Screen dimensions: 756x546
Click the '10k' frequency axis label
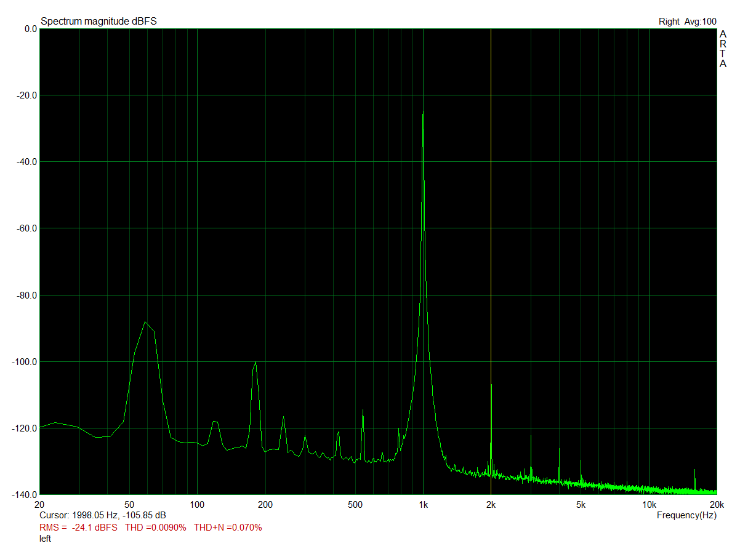pos(649,505)
